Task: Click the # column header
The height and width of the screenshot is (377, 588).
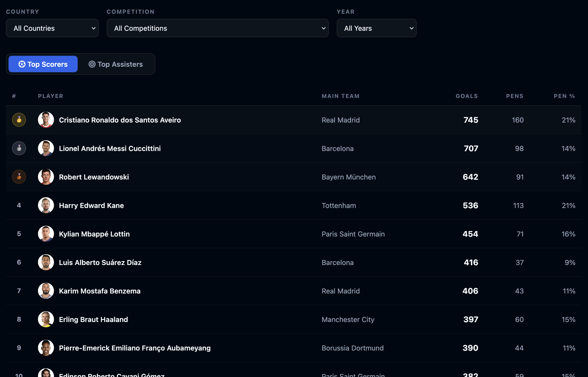Action: click(14, 96)
